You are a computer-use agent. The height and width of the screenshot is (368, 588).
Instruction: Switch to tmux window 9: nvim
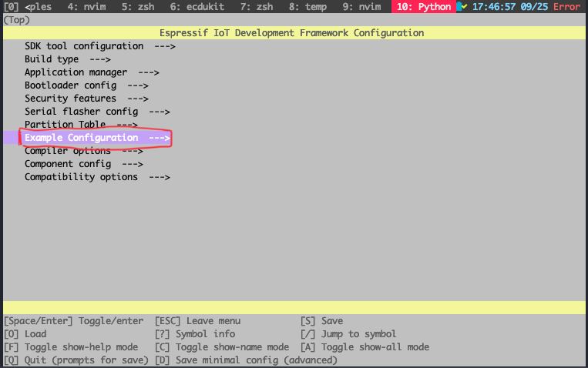click(362, 7)
